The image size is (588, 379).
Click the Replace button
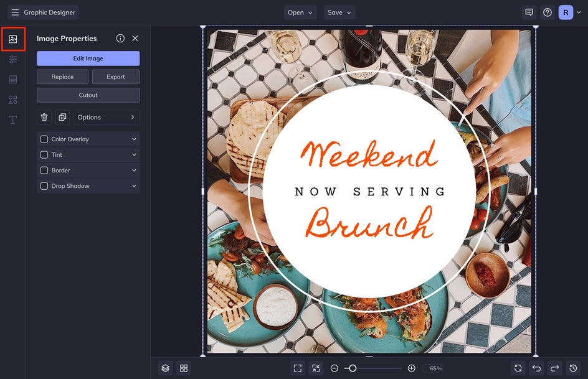pyautogui.click(x=63, y=77)
